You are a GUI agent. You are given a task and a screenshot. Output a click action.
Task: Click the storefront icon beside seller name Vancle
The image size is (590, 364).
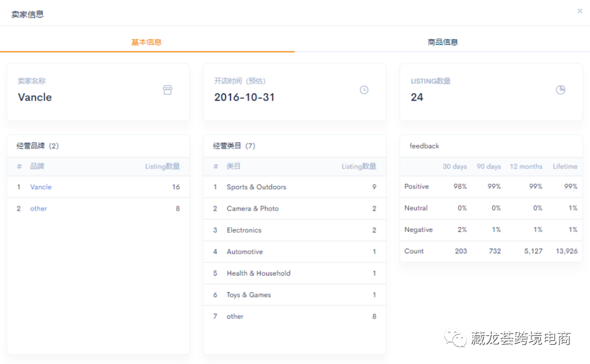pyautogui.click(x=168, y=90)
